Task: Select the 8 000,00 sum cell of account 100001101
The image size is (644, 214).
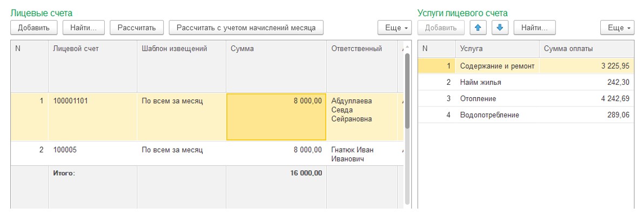Action: pyautogui.click(x=276, y=117)
